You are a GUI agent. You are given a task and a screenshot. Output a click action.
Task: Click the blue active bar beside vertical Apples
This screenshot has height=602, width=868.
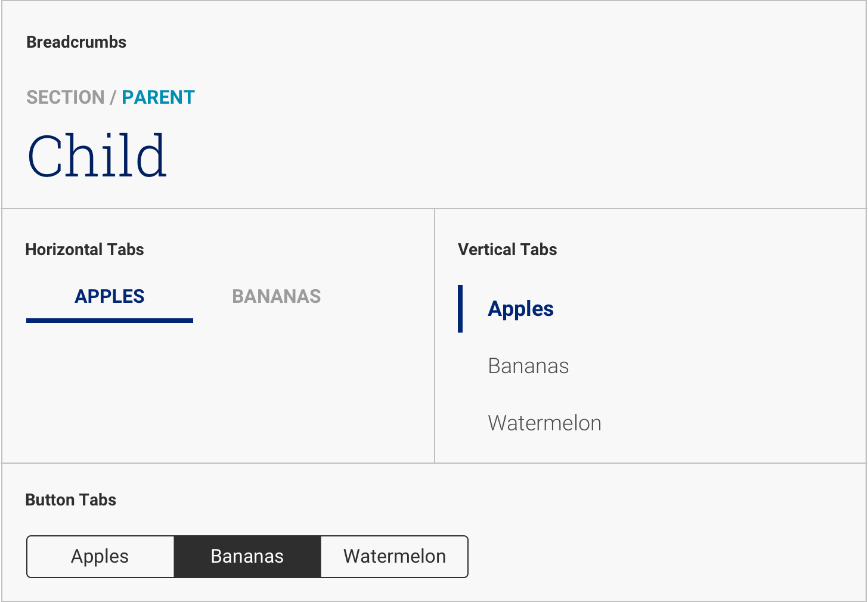(x=460, y=309)
